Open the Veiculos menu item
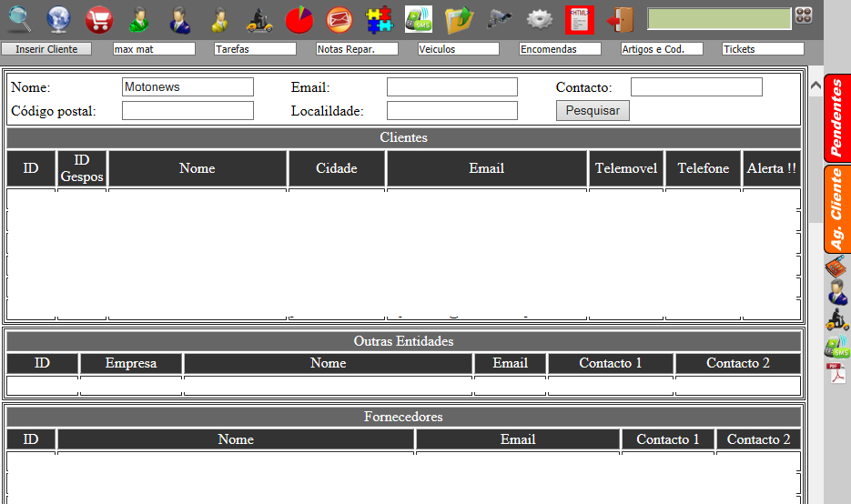This screenshot has width=851, height=504. [459, 49]
